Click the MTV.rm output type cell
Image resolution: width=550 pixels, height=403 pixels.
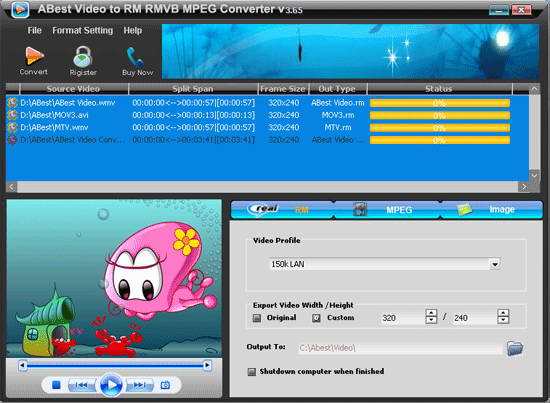(338, 127)
